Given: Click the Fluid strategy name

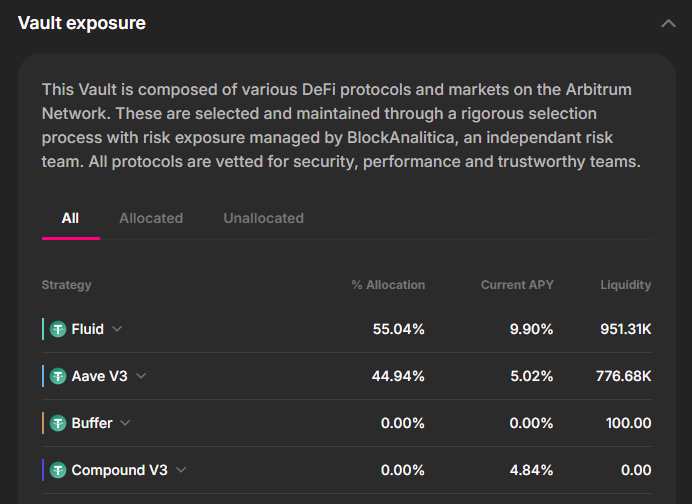Looking at the screenshot, I should (88, 329).
